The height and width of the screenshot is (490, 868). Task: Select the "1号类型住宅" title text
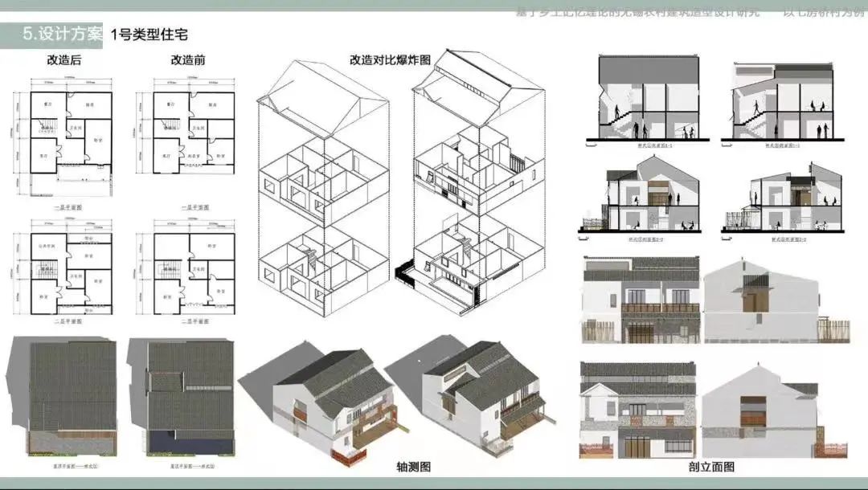pyautogui.click(x=149, y=35)
